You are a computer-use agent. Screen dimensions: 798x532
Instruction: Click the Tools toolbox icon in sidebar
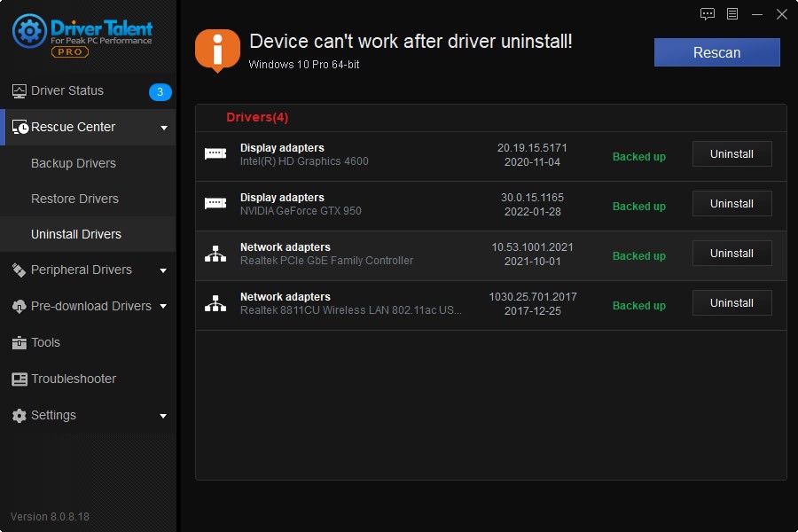20,342
